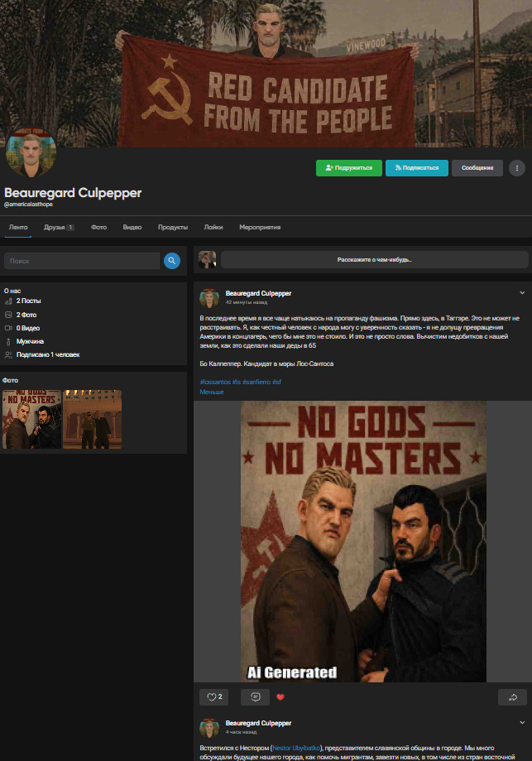
Task: Click the red heart reaction icon
Action: (x=280, y=697)
